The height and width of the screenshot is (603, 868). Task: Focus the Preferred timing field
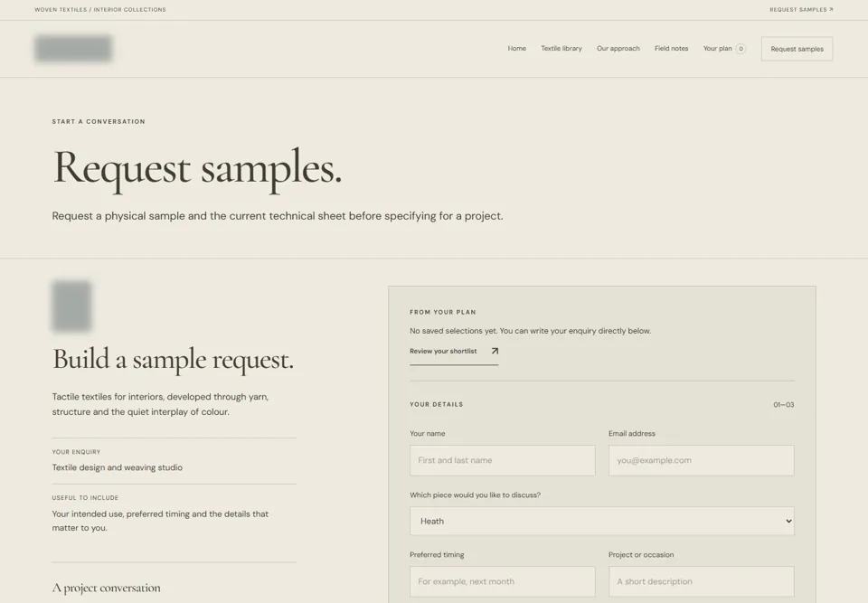point(502,581)
